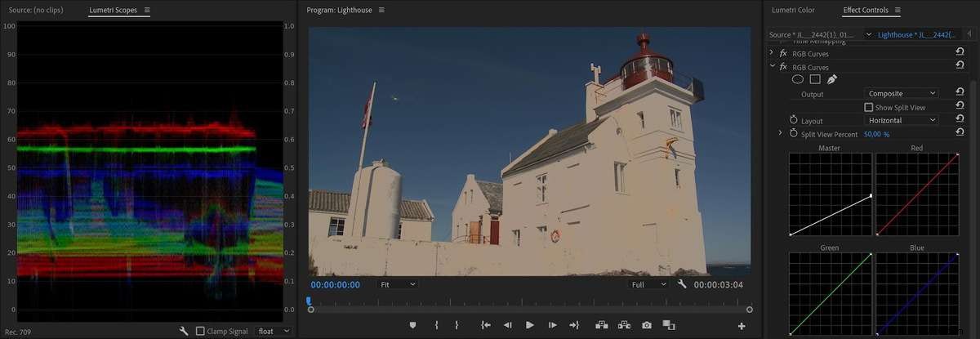The width and height of the screenshot is (980, 339).
Task: Switch to the Lumetri Color tab
Action: (x=793, y=10)
